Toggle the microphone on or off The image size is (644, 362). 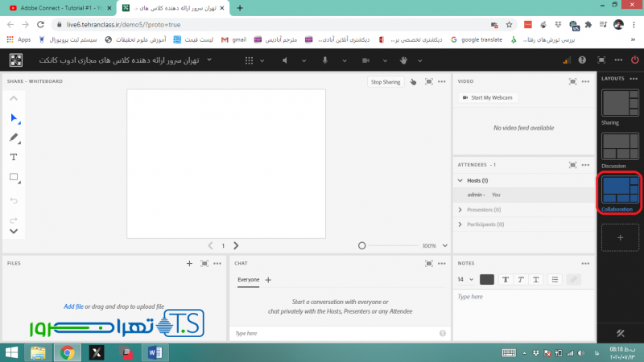326,60
